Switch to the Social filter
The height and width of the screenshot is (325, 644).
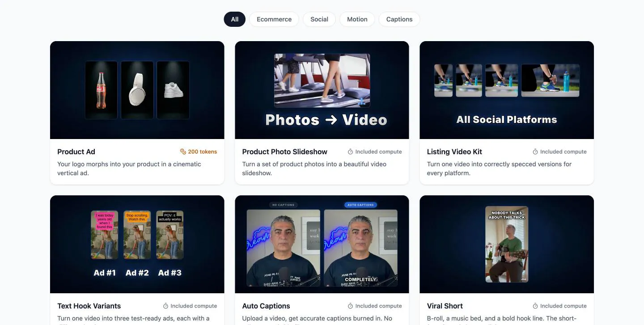[319, 19]
